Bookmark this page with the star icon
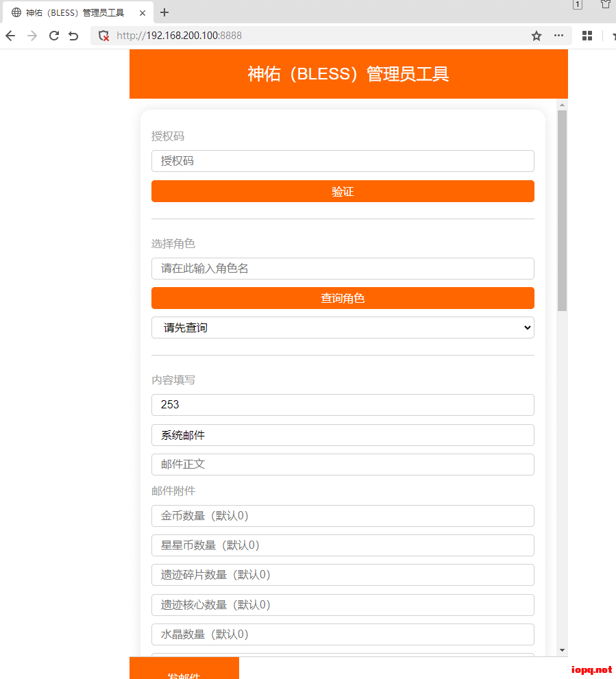The image size is (616, 679). pos(536,35)
